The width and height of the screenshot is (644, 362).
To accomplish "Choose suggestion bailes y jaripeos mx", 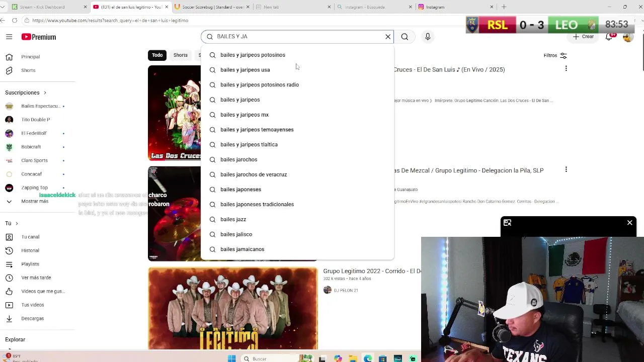I will [297, 115].
